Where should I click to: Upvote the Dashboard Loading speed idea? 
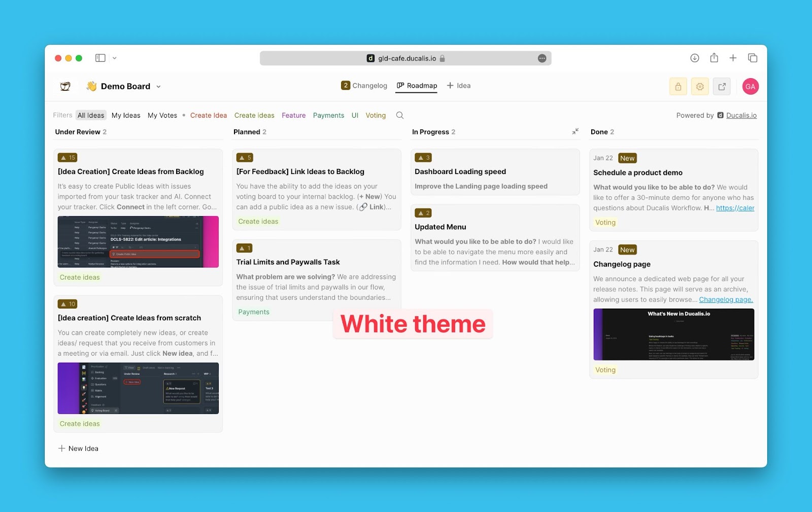point(423,158)
